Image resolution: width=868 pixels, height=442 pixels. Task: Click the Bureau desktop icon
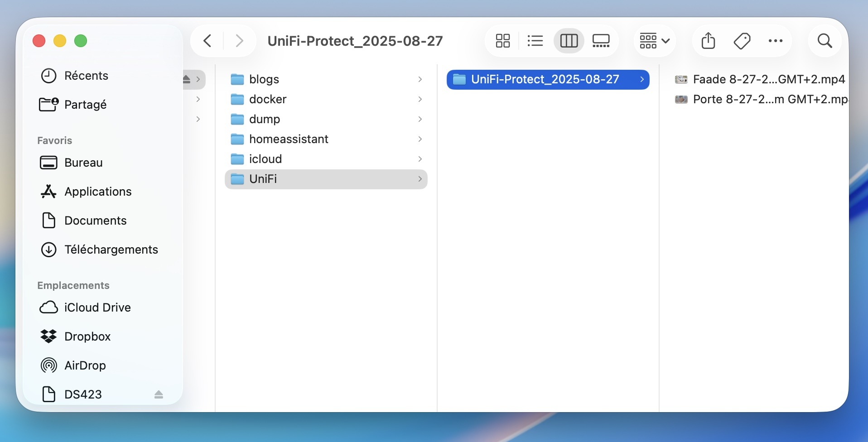[x=48, y=163]
